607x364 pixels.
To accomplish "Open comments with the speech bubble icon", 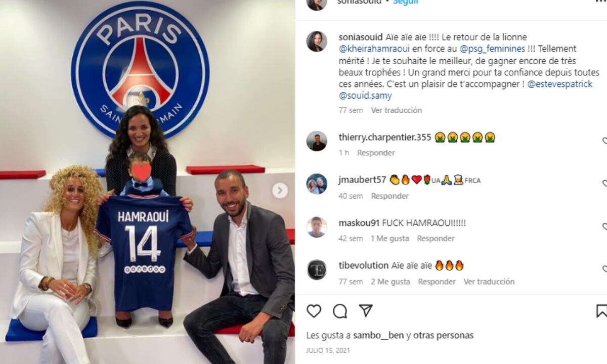I will (340, 311).
